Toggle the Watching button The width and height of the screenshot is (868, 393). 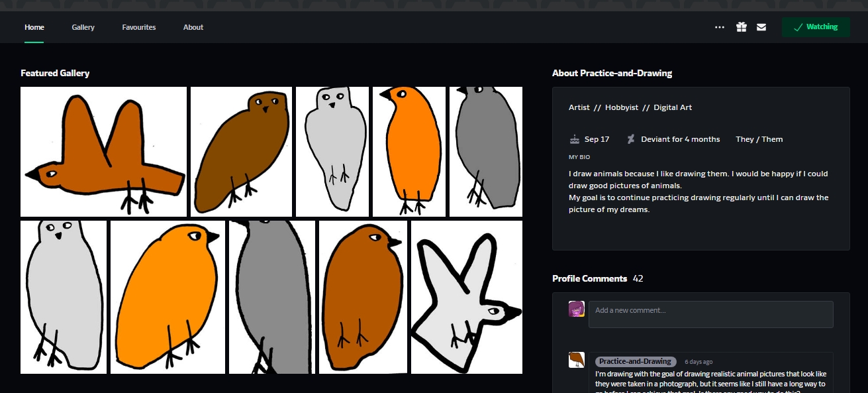(816, 27)
